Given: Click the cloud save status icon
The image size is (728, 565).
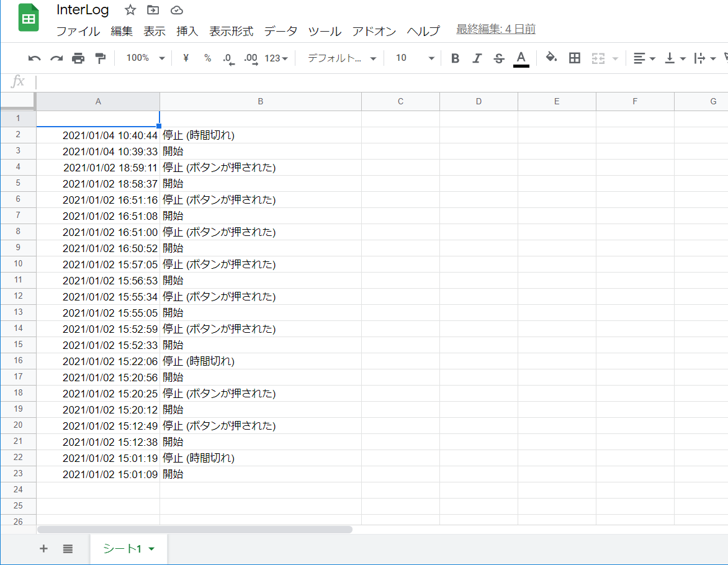Looking at the screenshot, I should tap(177, 10).
